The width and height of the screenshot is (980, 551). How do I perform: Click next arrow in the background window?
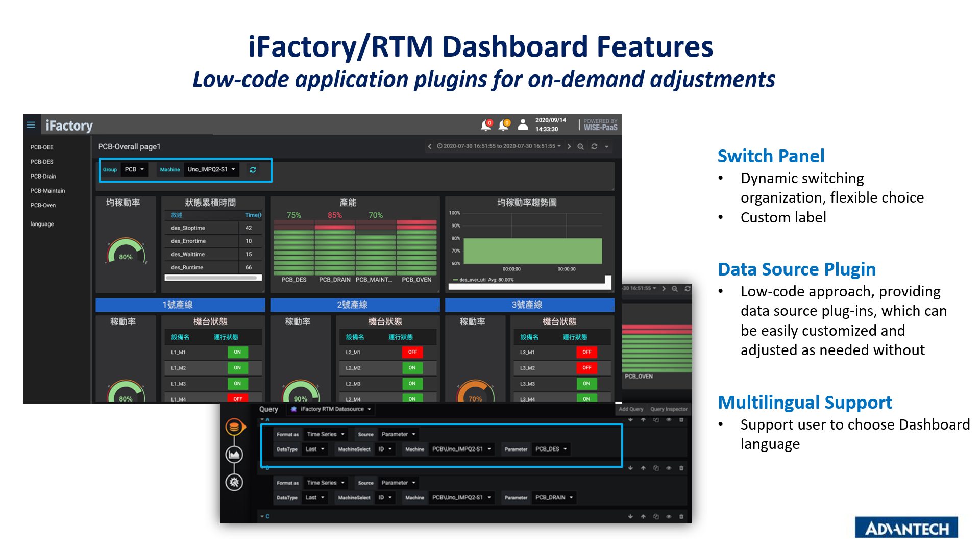pyautogui.click(x=664, y=289)
